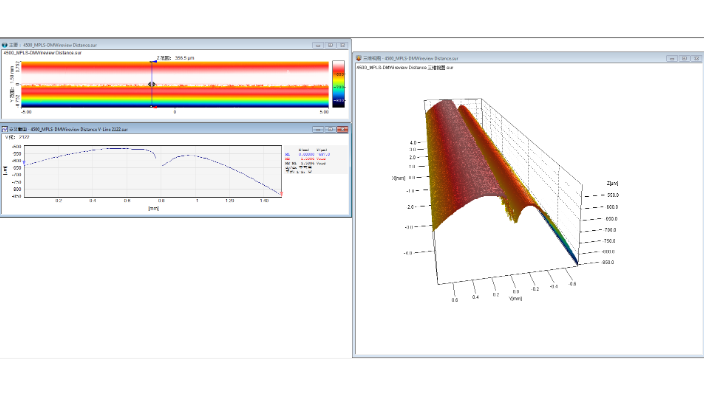The image size is (704, 396).
Task: Minimize the V-line profile window
Action: click(318, 129)
